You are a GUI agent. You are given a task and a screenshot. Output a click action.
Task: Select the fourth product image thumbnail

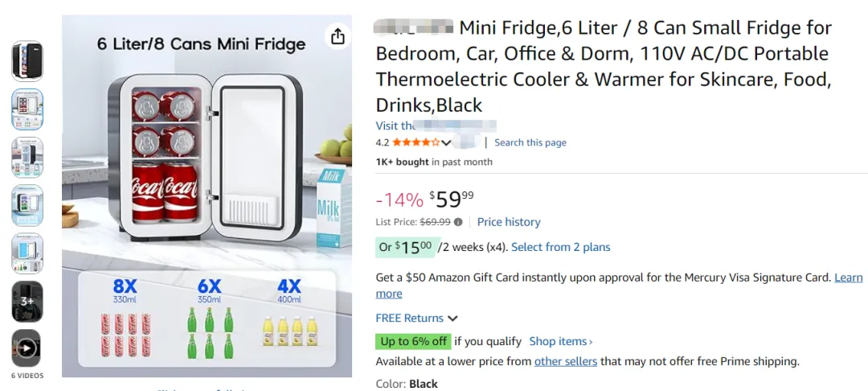click(x=27, y=205)
